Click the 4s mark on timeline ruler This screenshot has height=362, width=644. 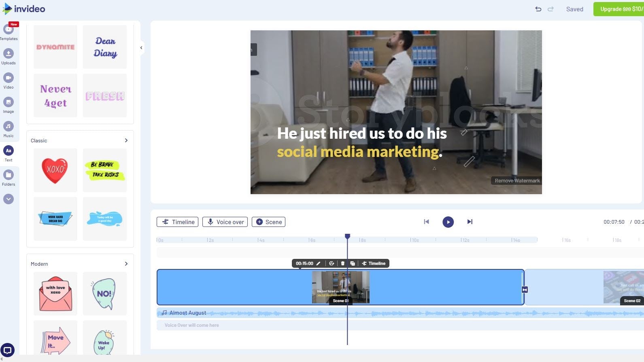point(261,240)
